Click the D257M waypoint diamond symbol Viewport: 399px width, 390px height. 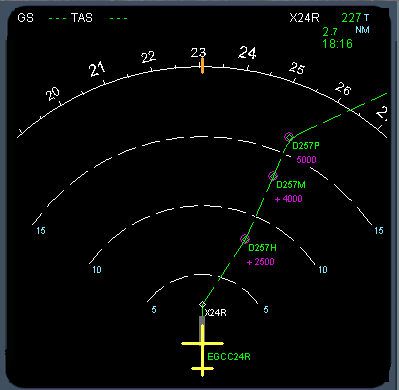click(273, 176)
